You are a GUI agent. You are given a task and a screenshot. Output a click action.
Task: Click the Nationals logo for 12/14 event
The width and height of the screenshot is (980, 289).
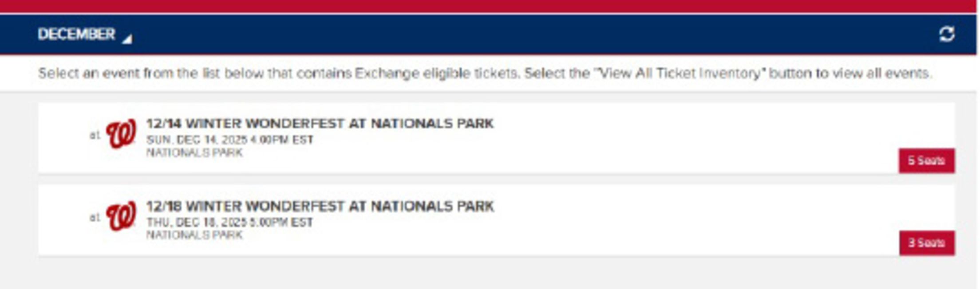[x=121, y=133]
